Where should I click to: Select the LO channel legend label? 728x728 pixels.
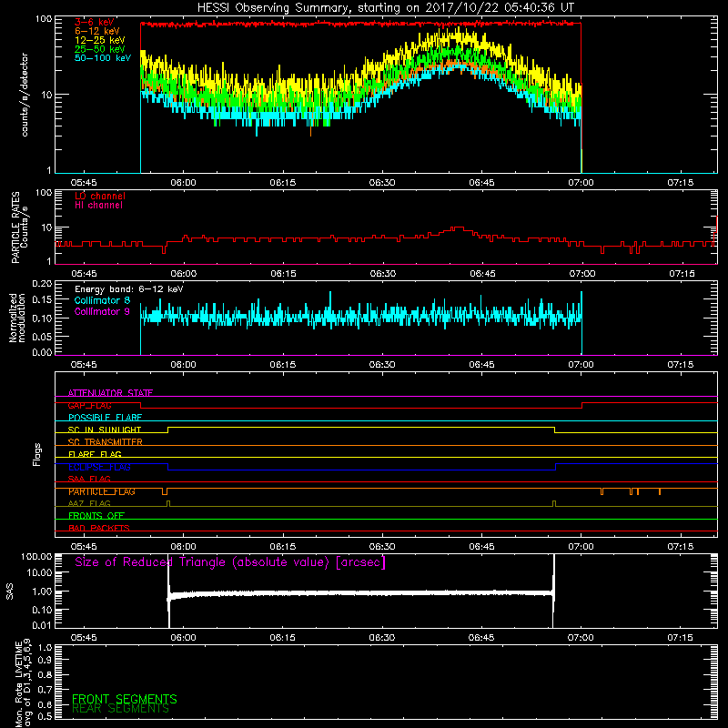100,197
